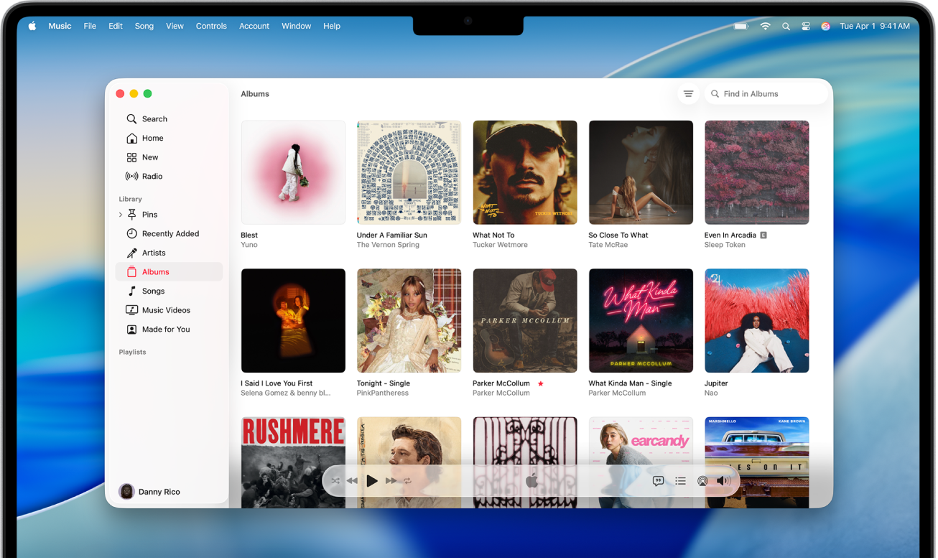This screenshot has width=938, height=560.
Task: Turn on repeat mode
Action: (x=407, y=480)
